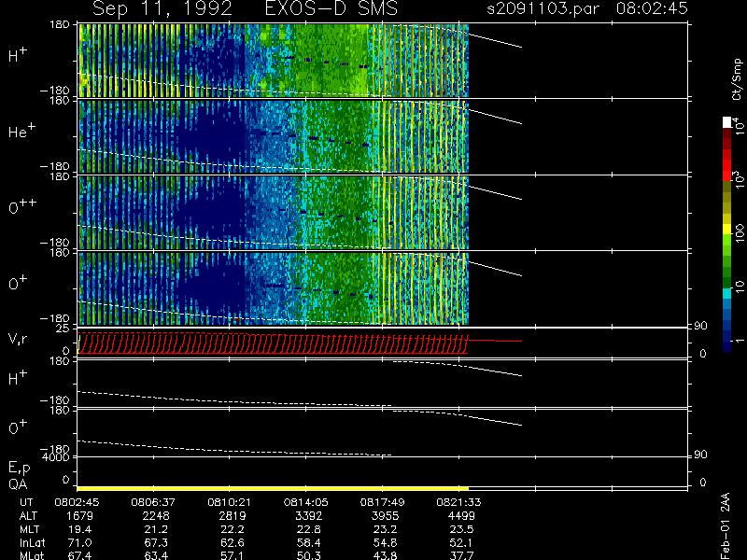The image size is (747, 560).
Task: Click the UT value "0802:45"
Action: (x=77, y=502)
